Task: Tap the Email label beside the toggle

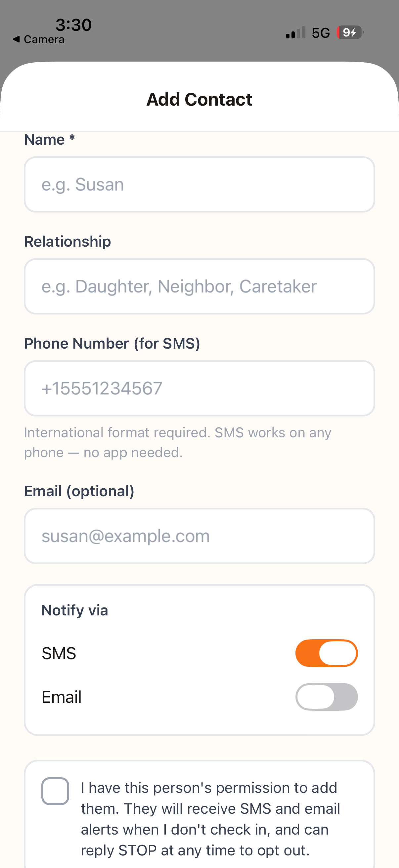Action: click(62, 697)
